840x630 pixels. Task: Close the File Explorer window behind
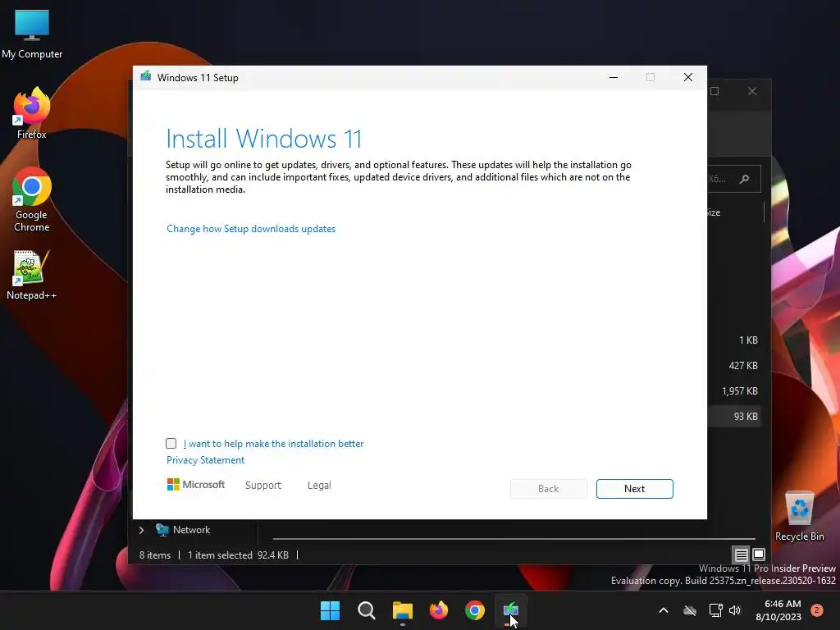(x=752, y=91)
